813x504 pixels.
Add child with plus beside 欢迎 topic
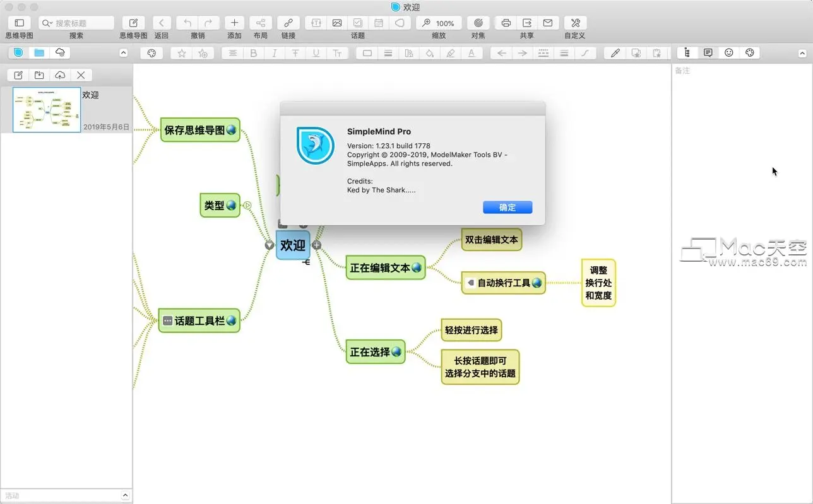tap(317, 245)
